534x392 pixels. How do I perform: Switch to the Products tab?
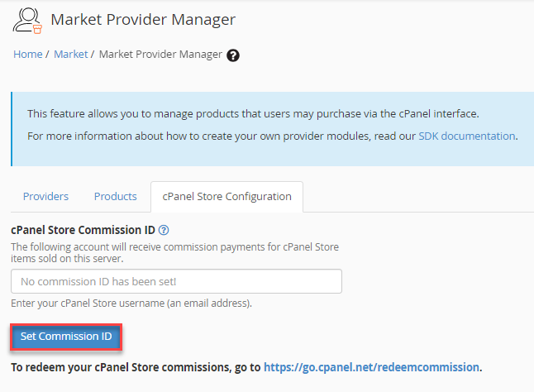click(x=116, y=197)
